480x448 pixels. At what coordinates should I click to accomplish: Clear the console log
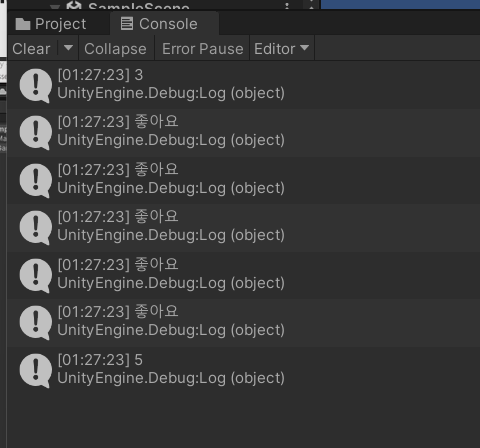click(31, 49)
